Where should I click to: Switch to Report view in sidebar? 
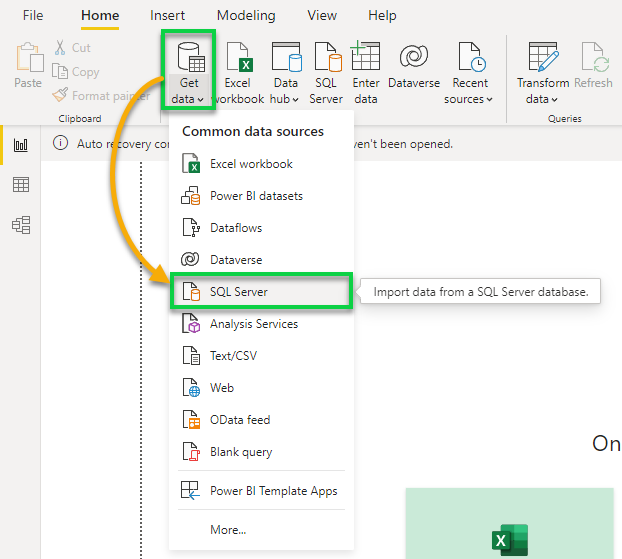tap(21, 145)
